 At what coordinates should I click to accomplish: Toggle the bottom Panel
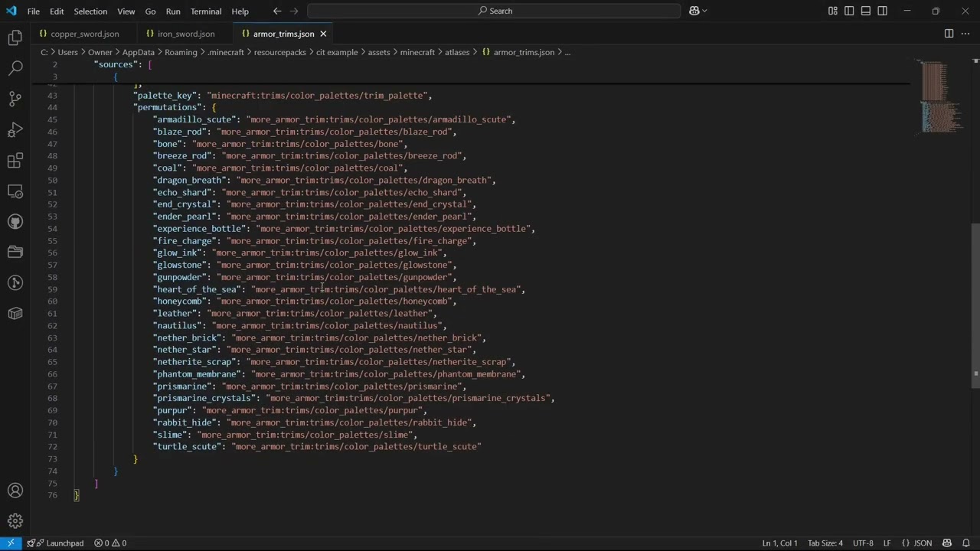pyautogui.click(x=866, y=11)
